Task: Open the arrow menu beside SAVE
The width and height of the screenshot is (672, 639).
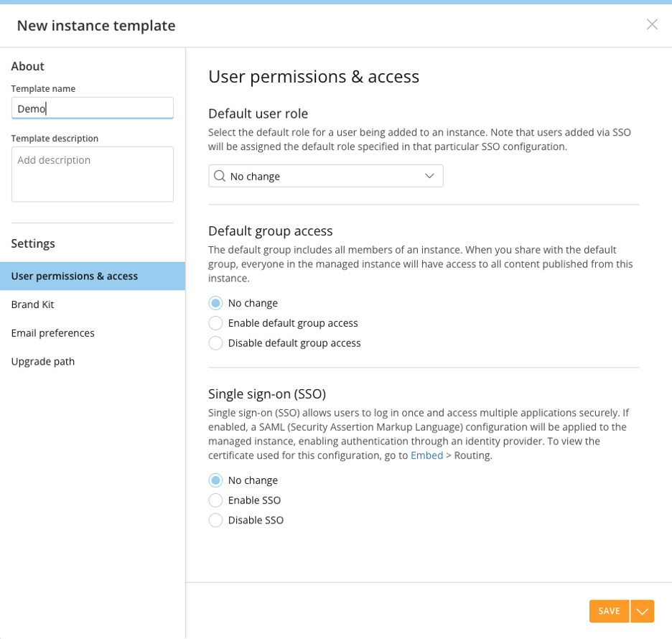Action: click(x=643, y=611)
